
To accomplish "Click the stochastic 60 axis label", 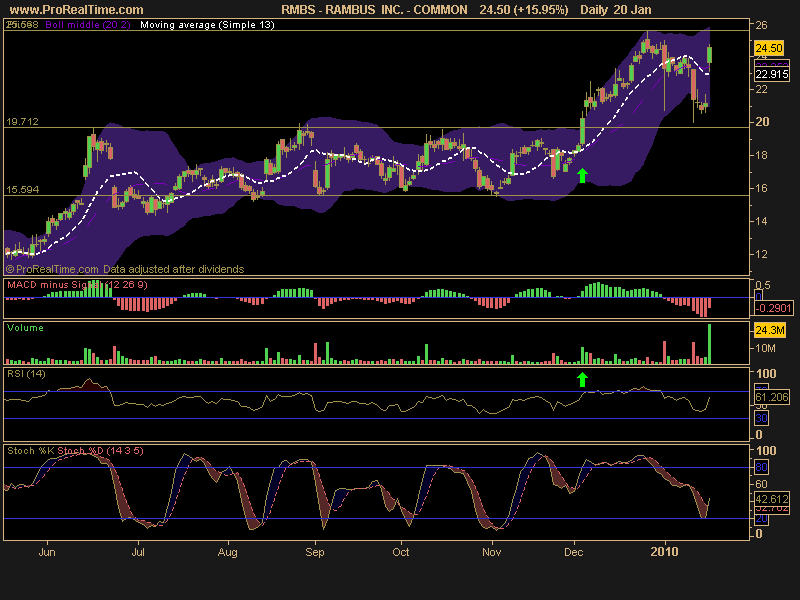I will 761,484.
